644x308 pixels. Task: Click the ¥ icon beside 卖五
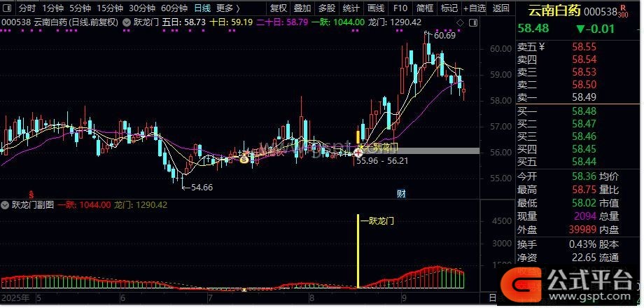coord(542,47)
